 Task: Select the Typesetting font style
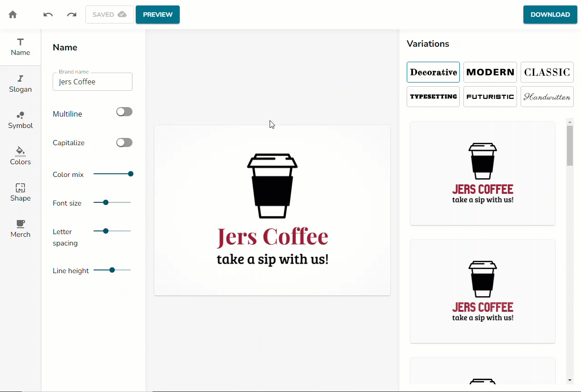pyautogui.click(x=433, y=97)
